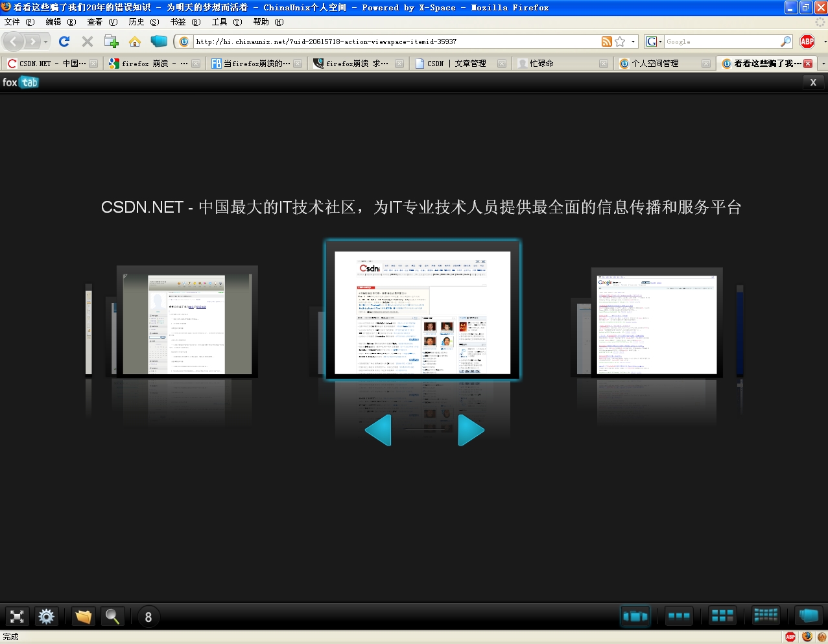Screen dimensions: 828x644
Task: Switch to the three-in-a-row layout
Action: [x=679, y=616]
